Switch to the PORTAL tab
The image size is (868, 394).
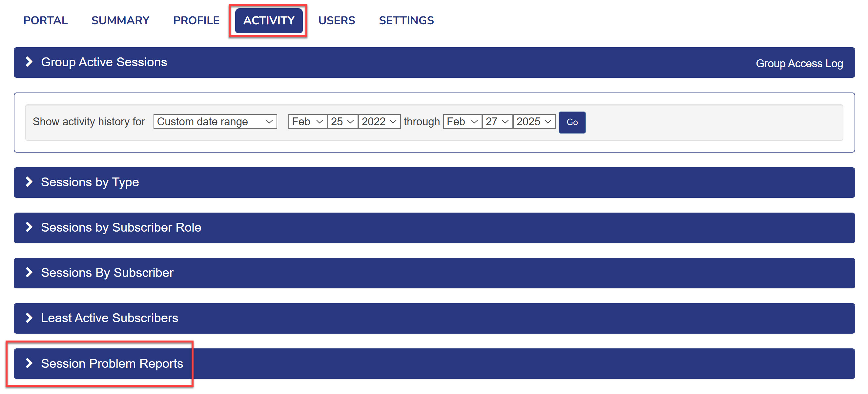[46, 21]
